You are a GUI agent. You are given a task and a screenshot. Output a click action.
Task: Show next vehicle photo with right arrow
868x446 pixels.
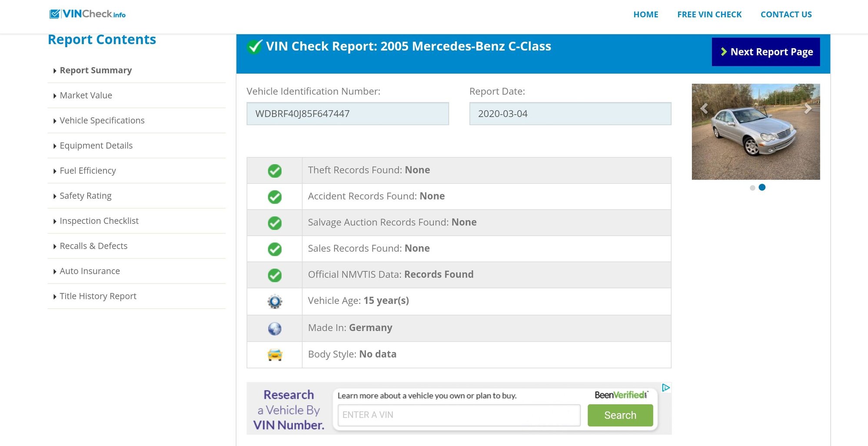coord(808,108)
